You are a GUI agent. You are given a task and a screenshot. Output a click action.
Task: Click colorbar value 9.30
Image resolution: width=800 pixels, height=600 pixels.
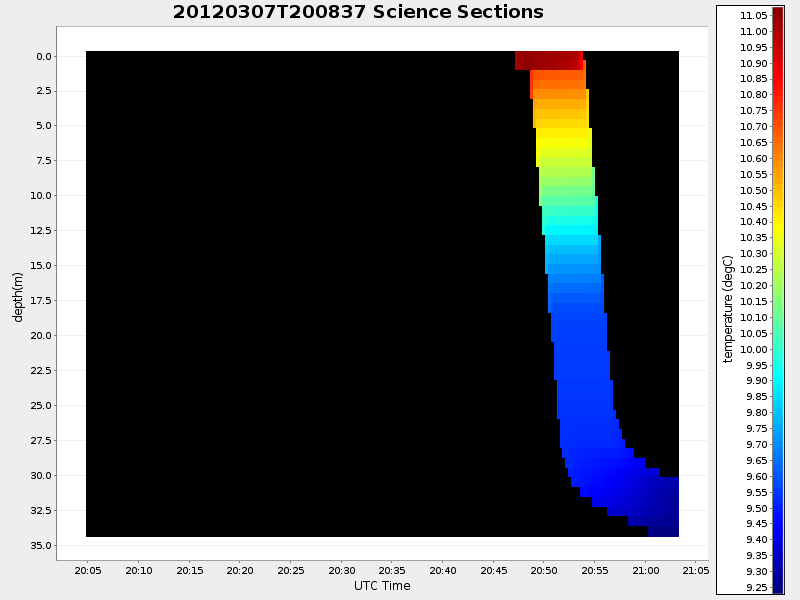757,572
